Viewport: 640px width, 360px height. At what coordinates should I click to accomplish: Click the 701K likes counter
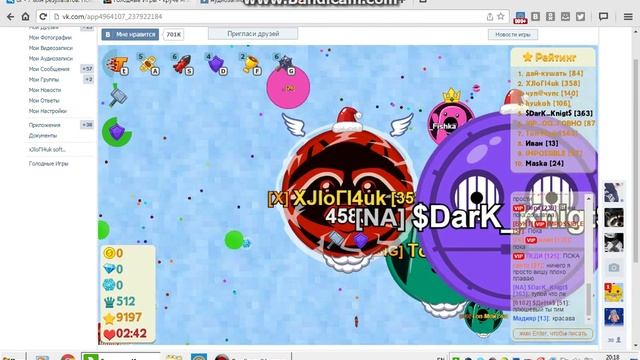coord(173,35)
